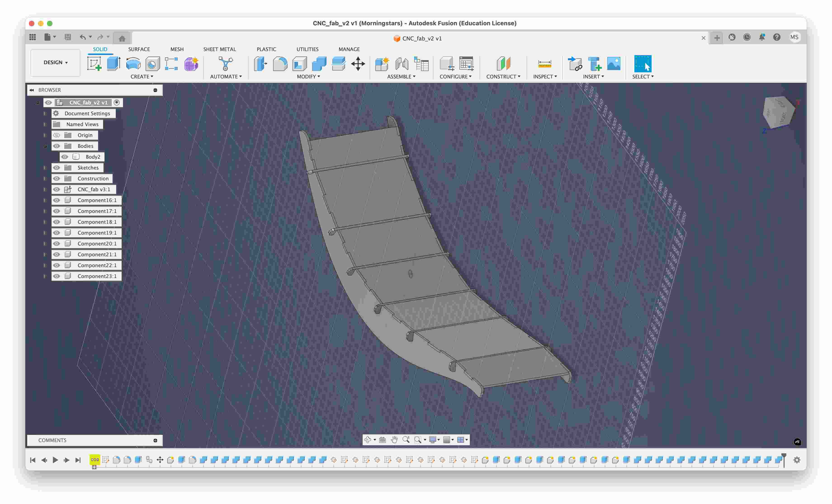Click the Insert Canvas image icon
Screen dimensions: 832x504
click(x=614, y=64)
